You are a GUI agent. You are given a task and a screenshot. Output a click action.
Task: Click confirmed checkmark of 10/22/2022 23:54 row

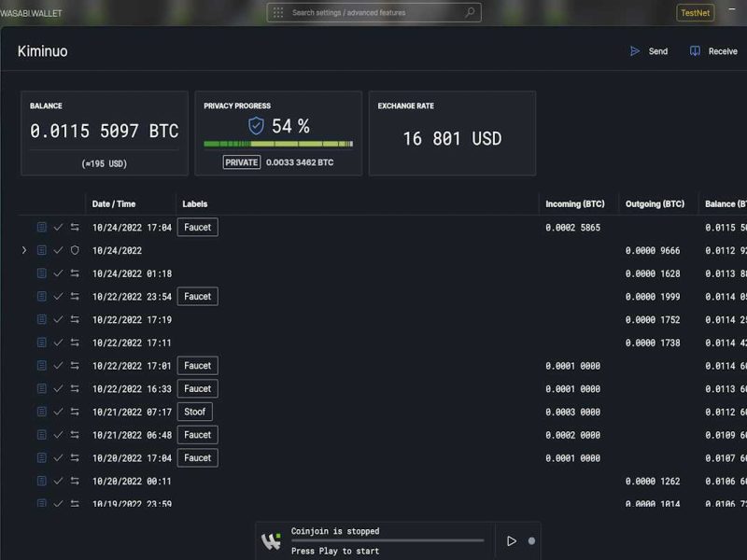pos(58,296)
